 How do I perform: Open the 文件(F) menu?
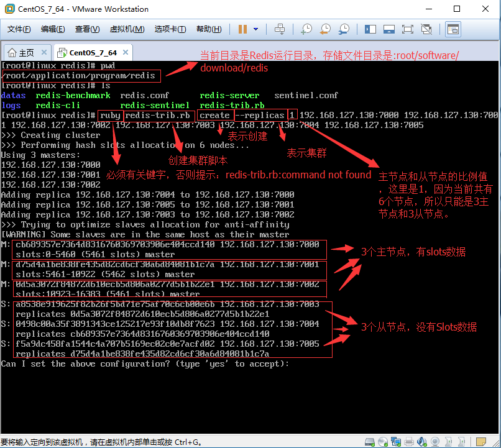(19, 29)
